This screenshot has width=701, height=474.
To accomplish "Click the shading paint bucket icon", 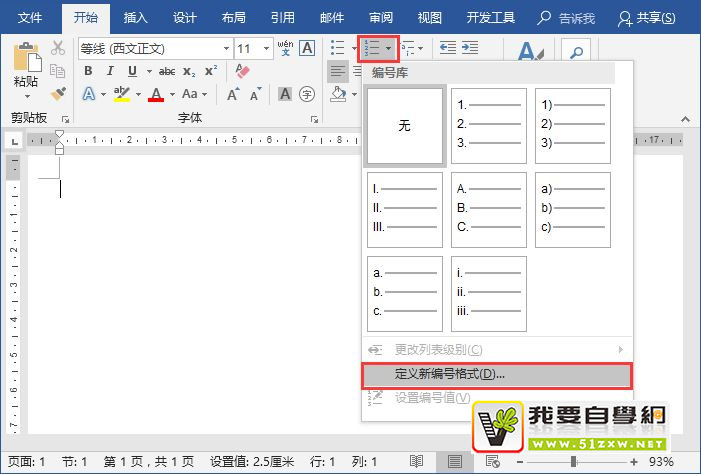I will click(x=338, y=94).
